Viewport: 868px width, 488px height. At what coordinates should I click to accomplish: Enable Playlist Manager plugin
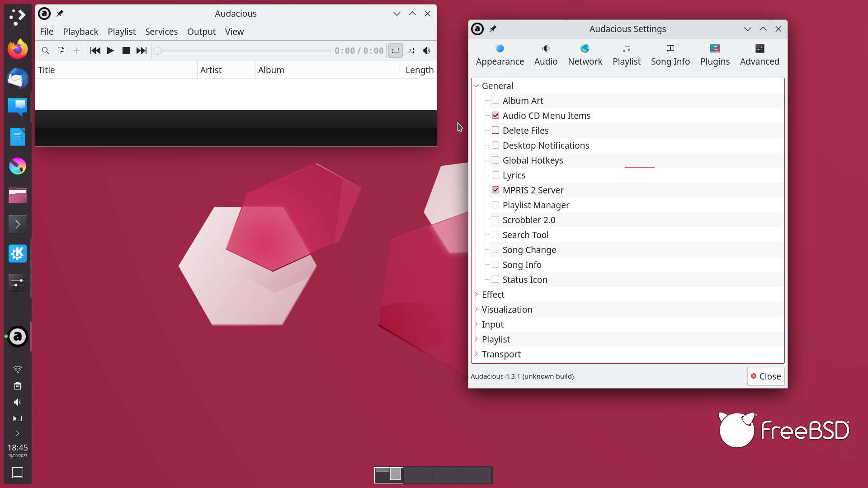pos(495,205)
